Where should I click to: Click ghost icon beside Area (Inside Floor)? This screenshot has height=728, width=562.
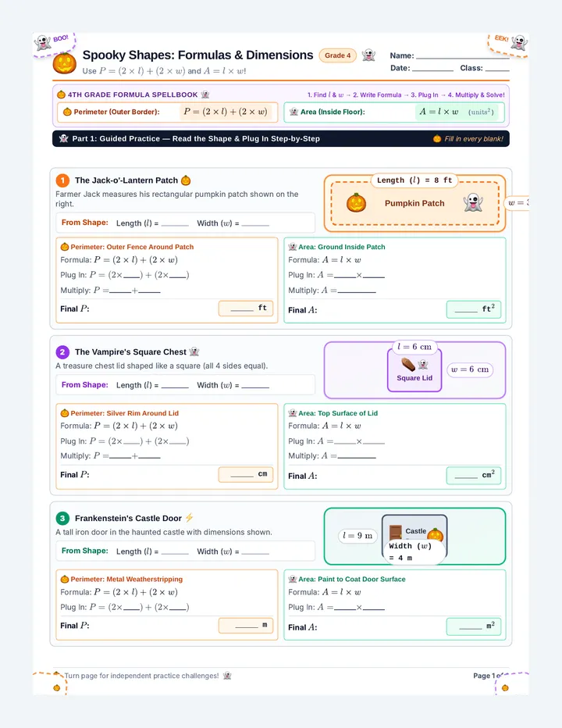293,112
